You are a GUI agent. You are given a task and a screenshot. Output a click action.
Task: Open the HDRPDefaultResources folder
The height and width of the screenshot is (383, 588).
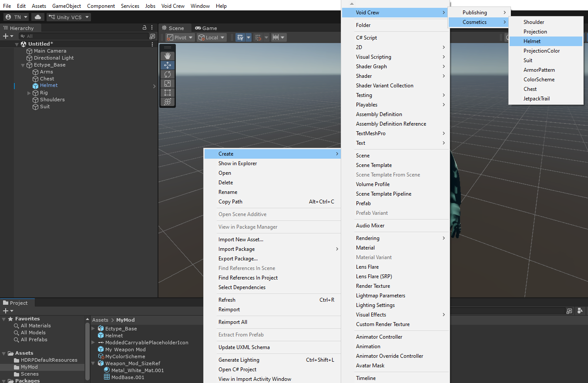49,360
